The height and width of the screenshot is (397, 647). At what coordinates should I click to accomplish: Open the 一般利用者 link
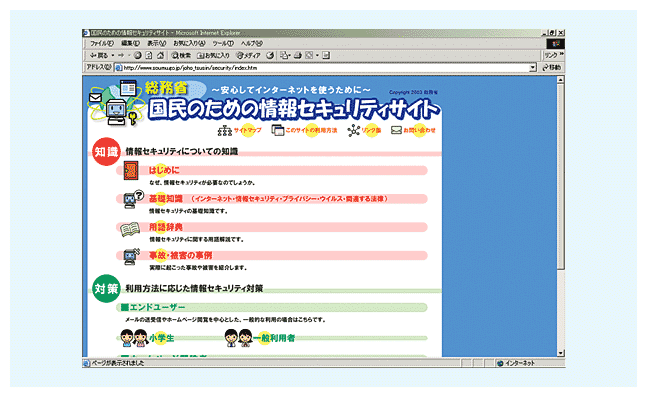[274, 338]
